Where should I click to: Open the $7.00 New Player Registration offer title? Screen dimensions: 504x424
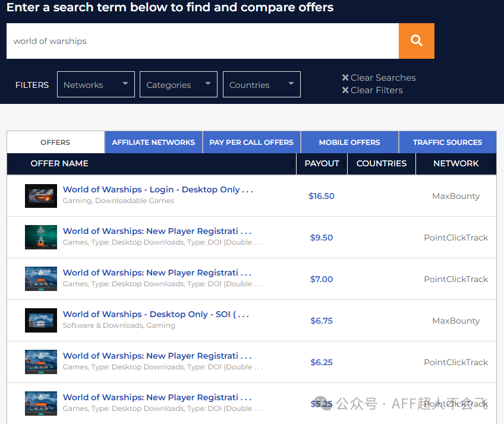click(157, 273)
